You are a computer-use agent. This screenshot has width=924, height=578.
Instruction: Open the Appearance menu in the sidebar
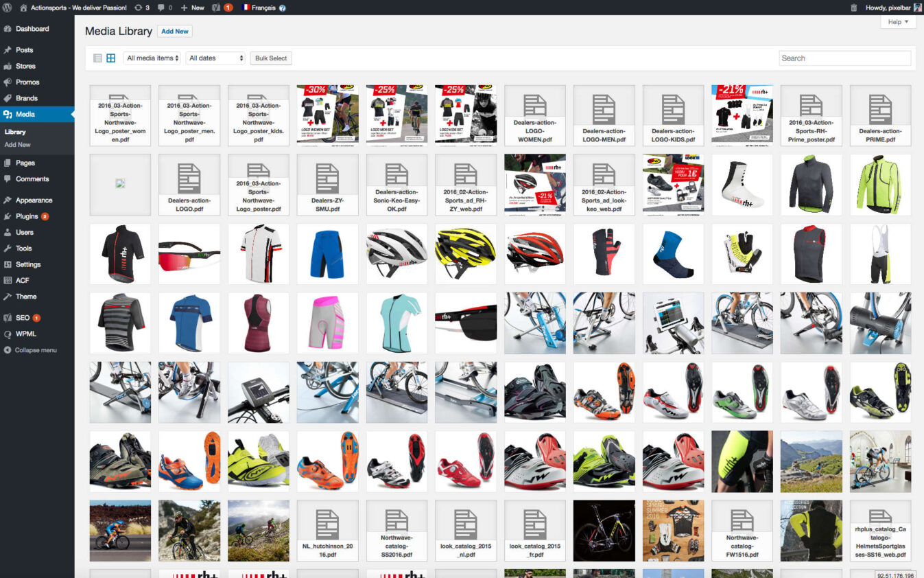[34, 200]
